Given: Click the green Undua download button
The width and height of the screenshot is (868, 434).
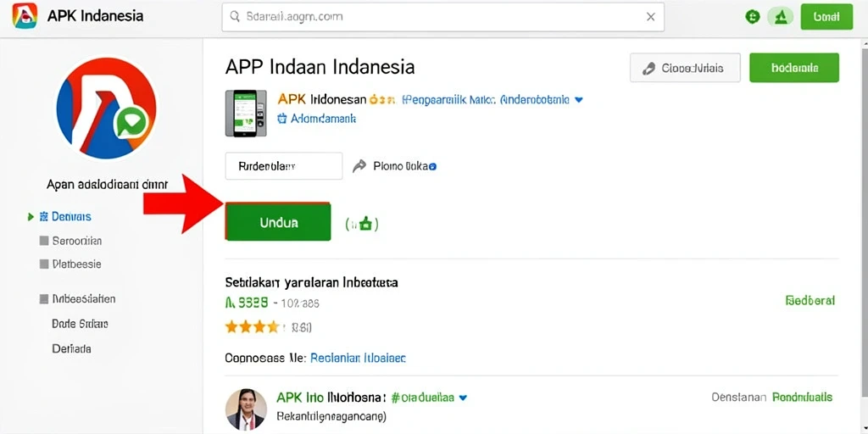Looking at the screenshot, I should coord(278,222).
